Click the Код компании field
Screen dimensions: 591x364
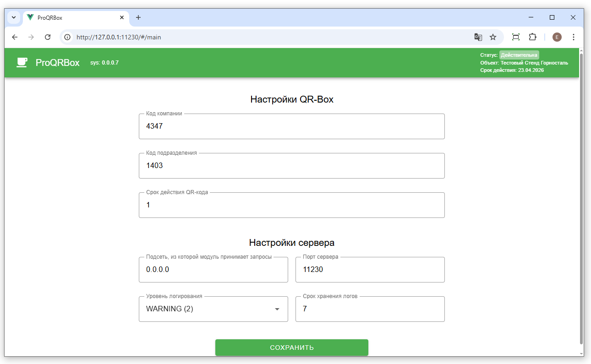[x=292, y=126]
